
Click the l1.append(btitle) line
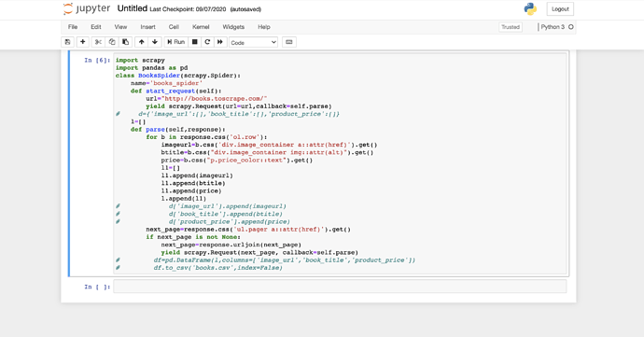[193, 183]
